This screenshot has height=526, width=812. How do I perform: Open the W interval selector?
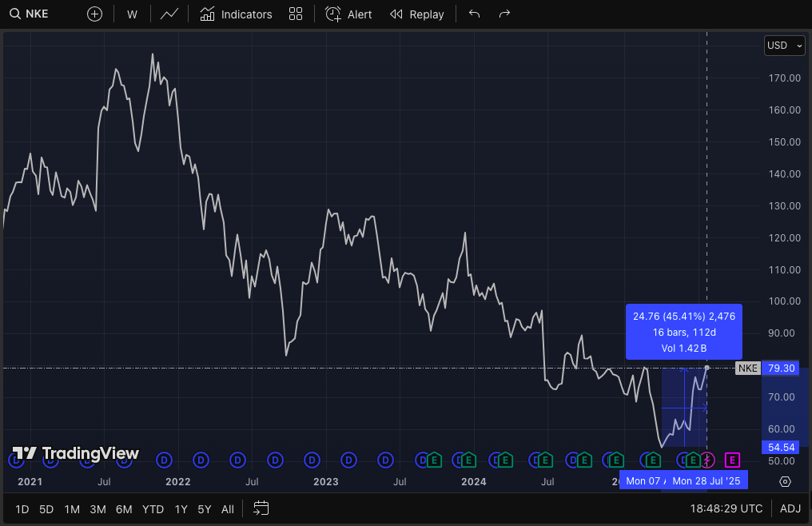132,14
